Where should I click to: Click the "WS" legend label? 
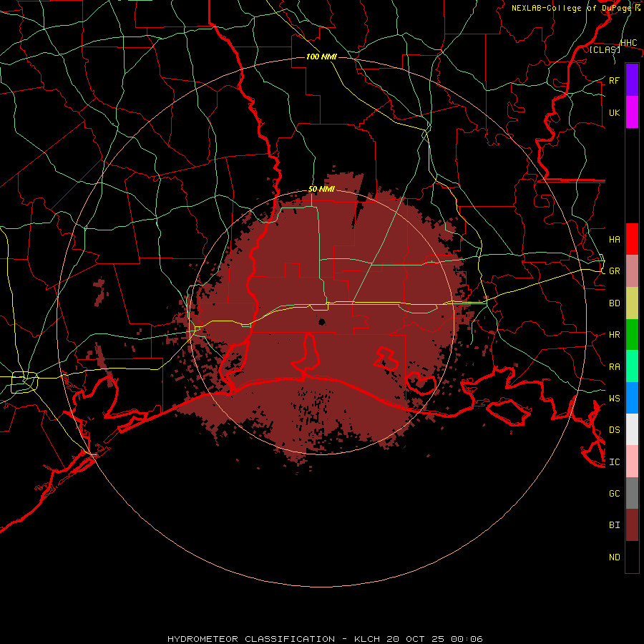coord(614,398)
